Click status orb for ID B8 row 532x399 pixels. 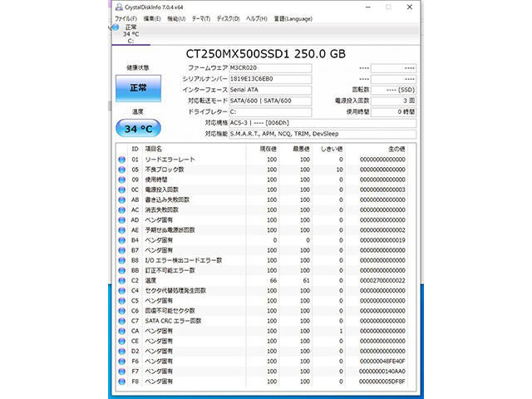(x=122, y=260)
